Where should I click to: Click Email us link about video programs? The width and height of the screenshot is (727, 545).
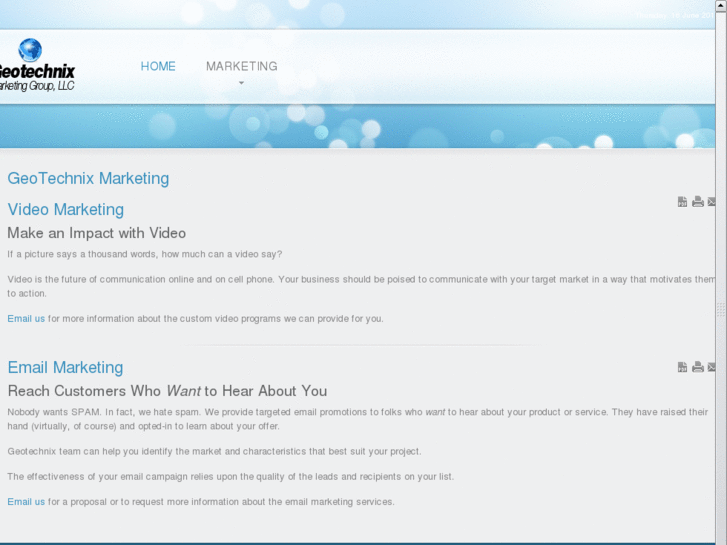[26, 319]
